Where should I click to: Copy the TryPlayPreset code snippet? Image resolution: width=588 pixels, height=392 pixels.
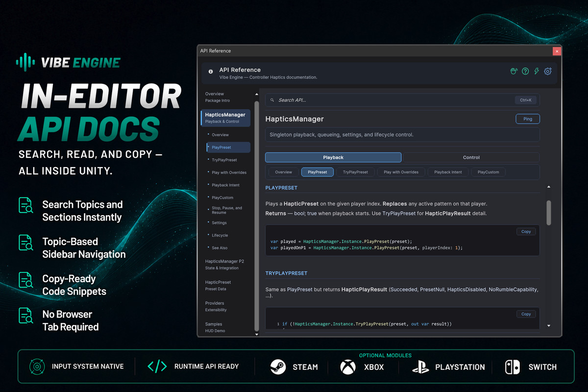(526, 314)
